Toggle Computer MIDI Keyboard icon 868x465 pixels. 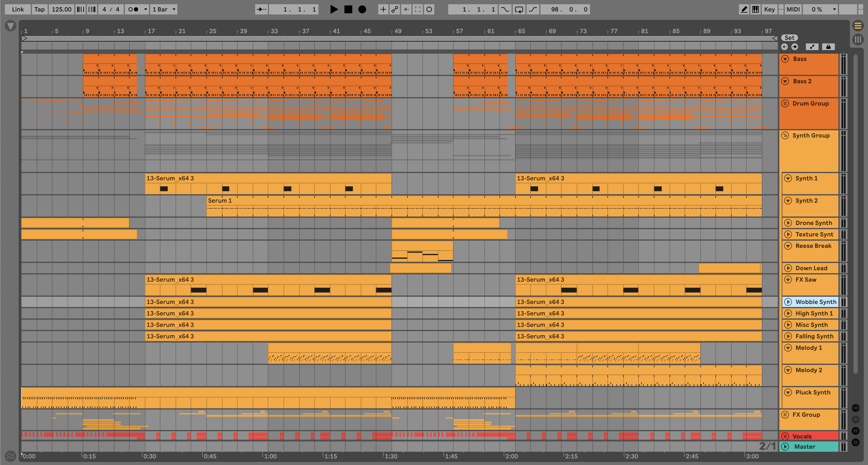[x=756, y=9]
